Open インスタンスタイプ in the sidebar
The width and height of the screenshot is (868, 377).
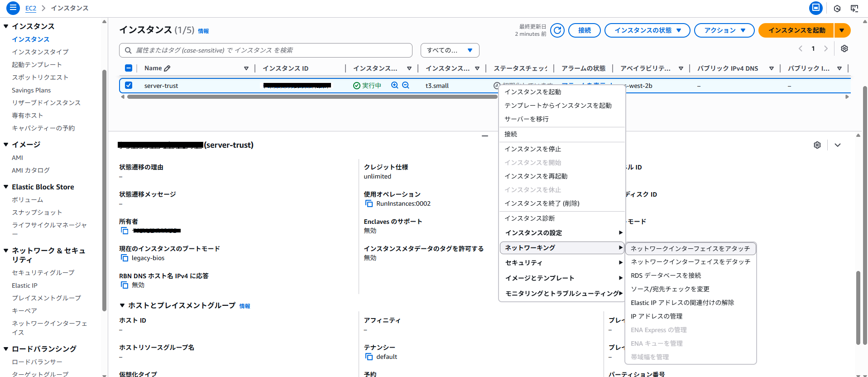[x=40, y=52]
